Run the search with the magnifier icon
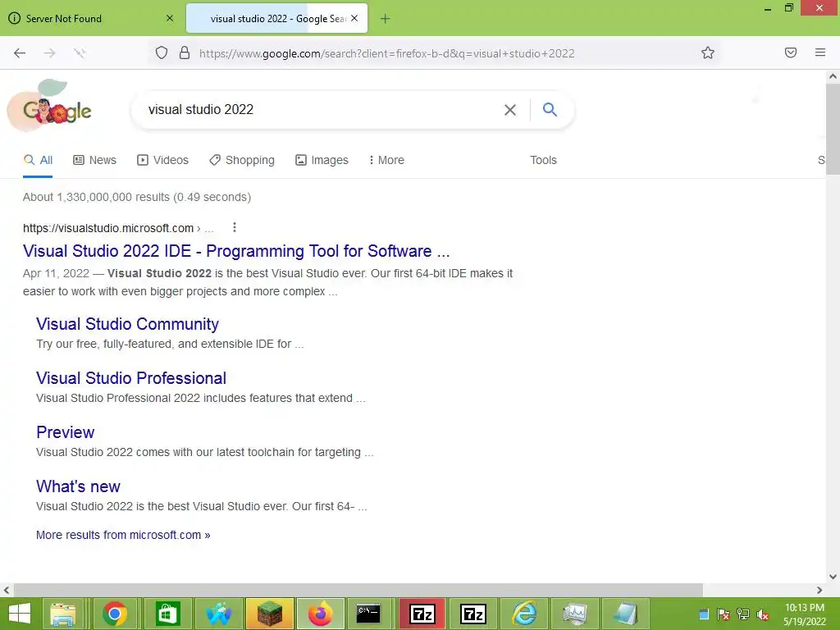This screenshot has height=630, width=840. pyautogui.click(x=550, y=109)
